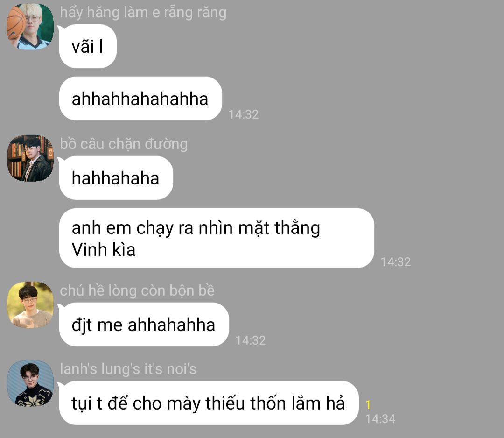Tap the 14:34 timestamp of last message

[380, 419]
